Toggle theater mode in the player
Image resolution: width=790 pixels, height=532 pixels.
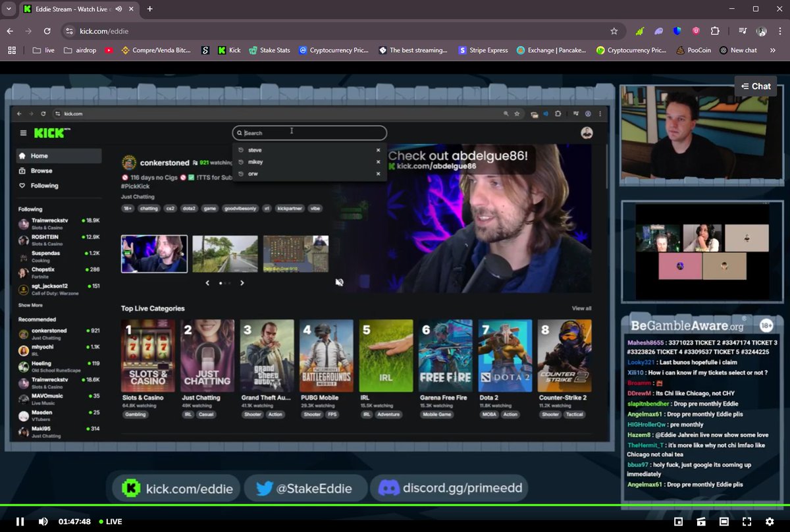point(724,521)
